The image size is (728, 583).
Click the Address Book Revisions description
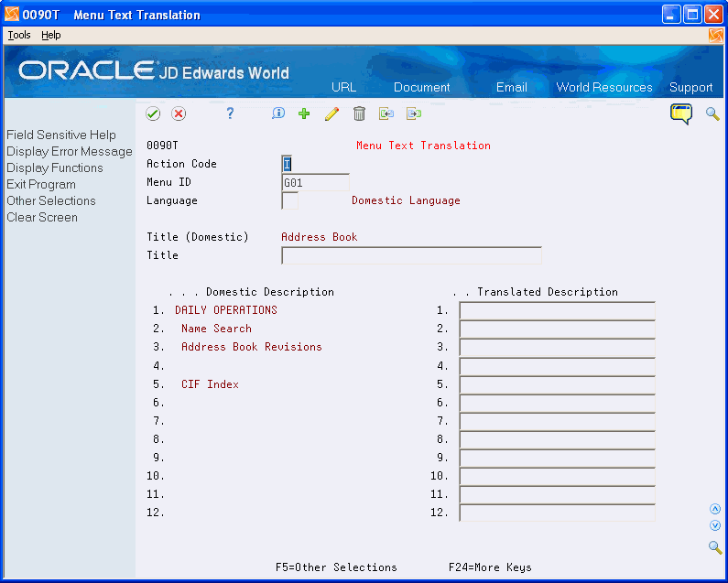click(252, 347)
